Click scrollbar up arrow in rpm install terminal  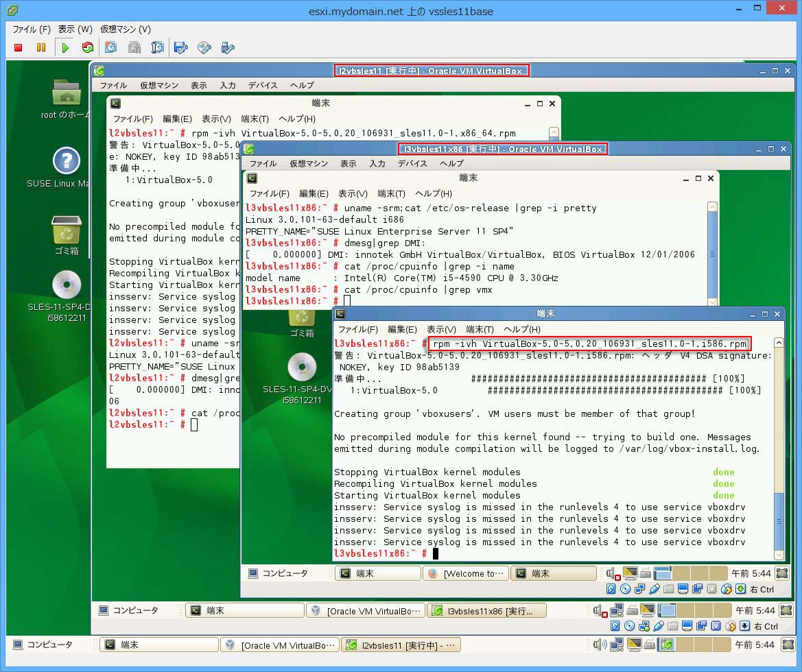pyautogui.click(x=779, y=343)
